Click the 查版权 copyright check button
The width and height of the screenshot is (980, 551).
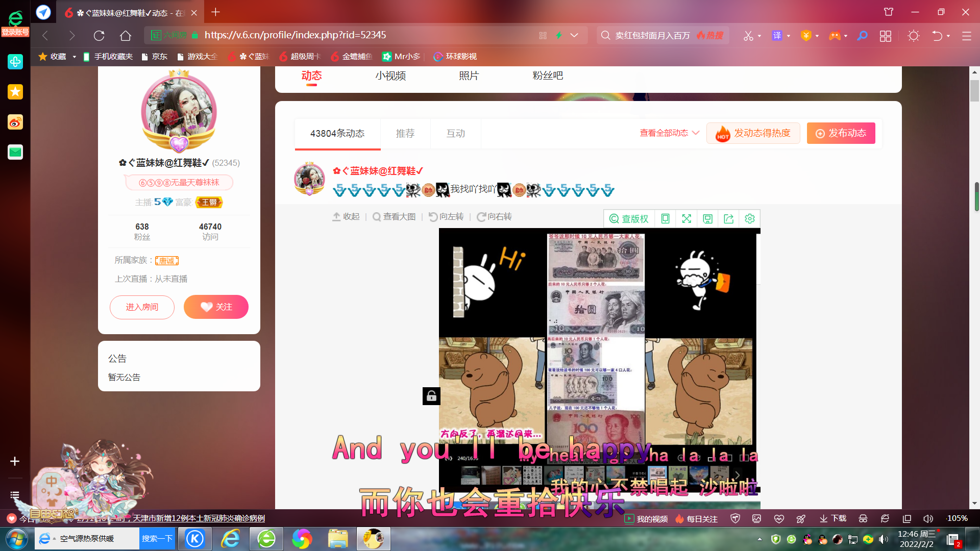coord(629,219)
